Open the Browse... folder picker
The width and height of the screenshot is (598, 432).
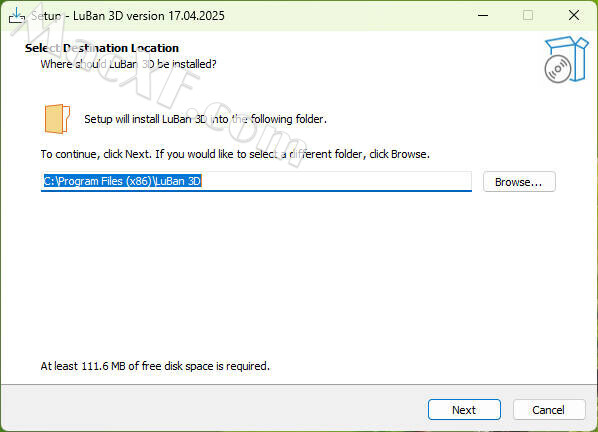[519, 182]
